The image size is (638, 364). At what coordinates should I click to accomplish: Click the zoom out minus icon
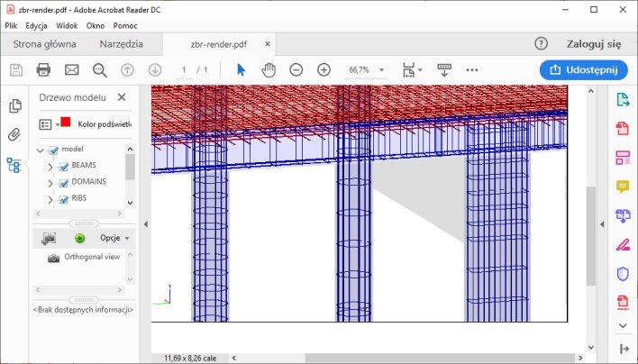[296, 70]
